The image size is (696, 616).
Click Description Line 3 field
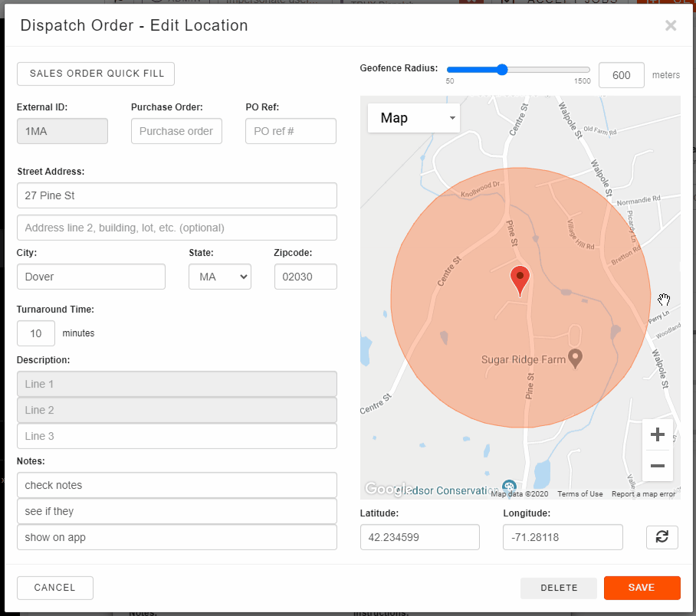click(x=176, y=436)
